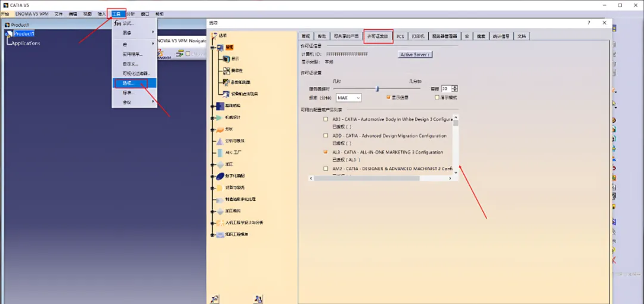Check the ADD Advanced Design Migration checkbox
The height and width of the screenshot is (304, 644).
click(x=326, y=135)
